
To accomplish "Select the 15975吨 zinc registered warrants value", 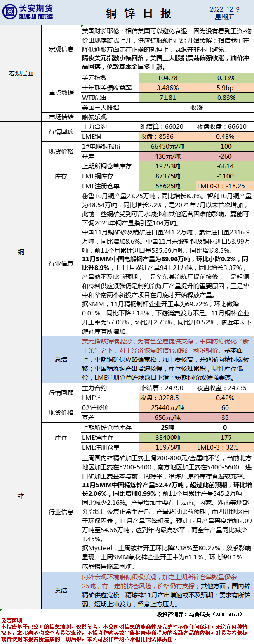I will point(167,447).
